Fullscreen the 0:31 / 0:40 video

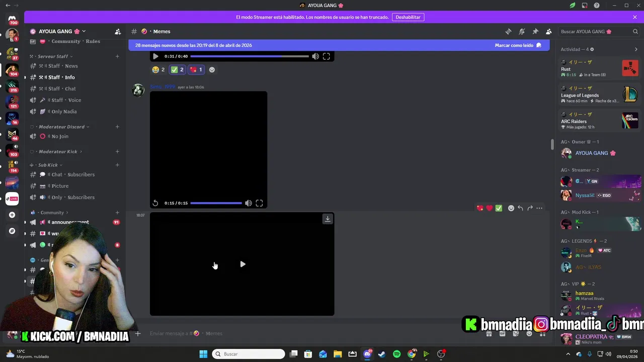(x=326, y=56)
